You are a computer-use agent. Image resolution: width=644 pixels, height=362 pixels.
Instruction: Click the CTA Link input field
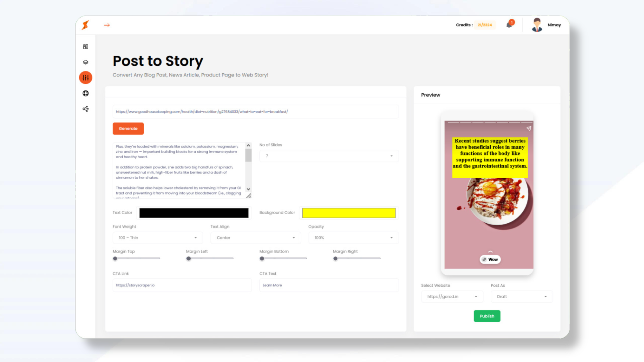[x=182, y=285]
